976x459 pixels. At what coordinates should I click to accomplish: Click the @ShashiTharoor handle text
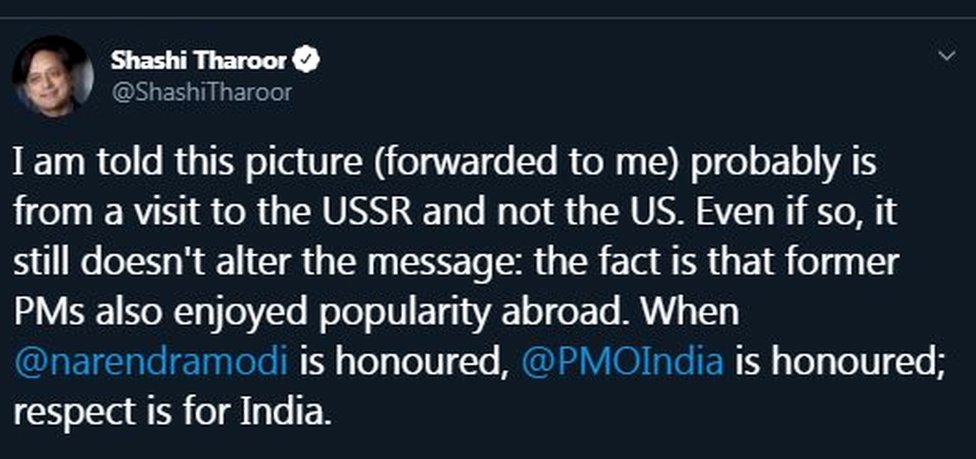201,93
